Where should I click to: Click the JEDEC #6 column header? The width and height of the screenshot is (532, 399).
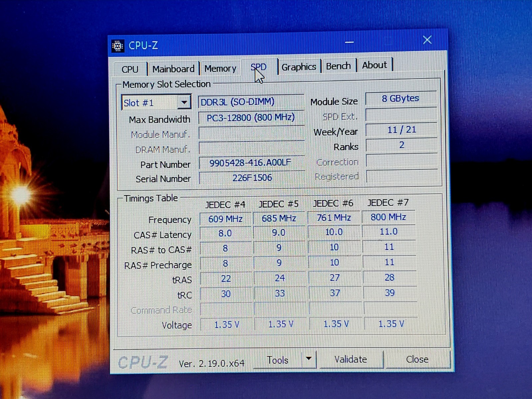tap(333, 203)
